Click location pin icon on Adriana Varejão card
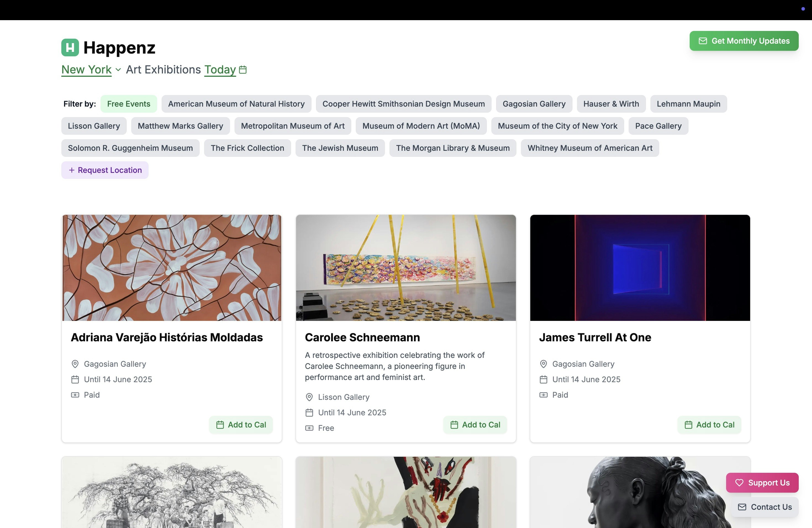This screenshot has height=528, width=812. (75, 364)
